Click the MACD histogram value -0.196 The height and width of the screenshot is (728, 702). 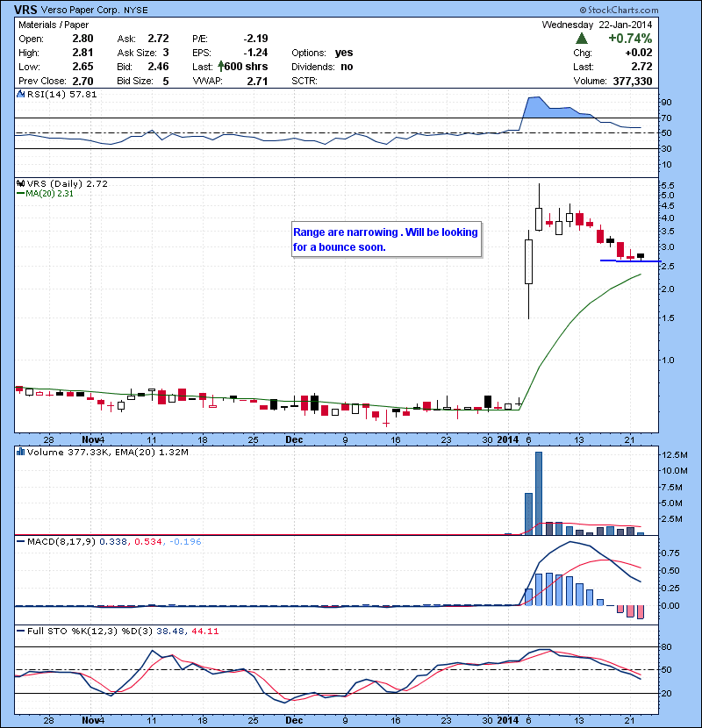[x=185, y=541]
